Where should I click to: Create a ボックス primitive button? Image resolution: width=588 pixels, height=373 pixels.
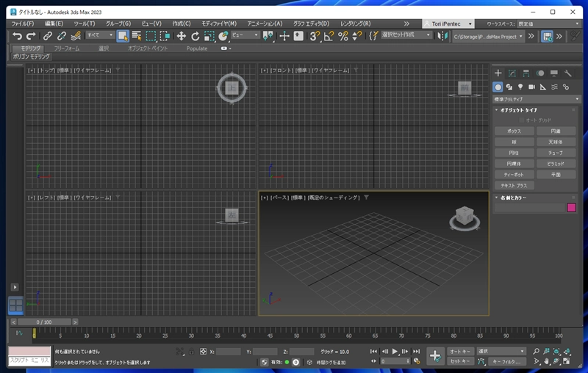[x=514, y=131]
